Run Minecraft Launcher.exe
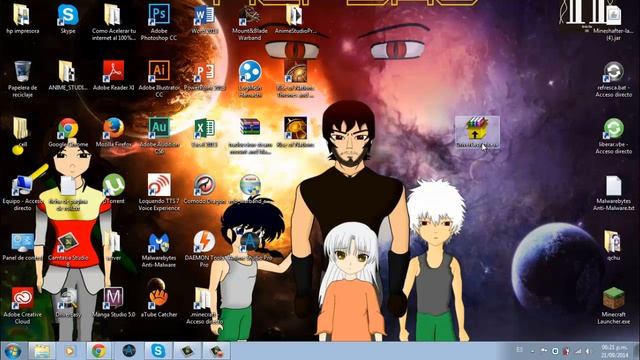Screen dimensions: 640x360 pyautogui.click(x=613, y=306)
